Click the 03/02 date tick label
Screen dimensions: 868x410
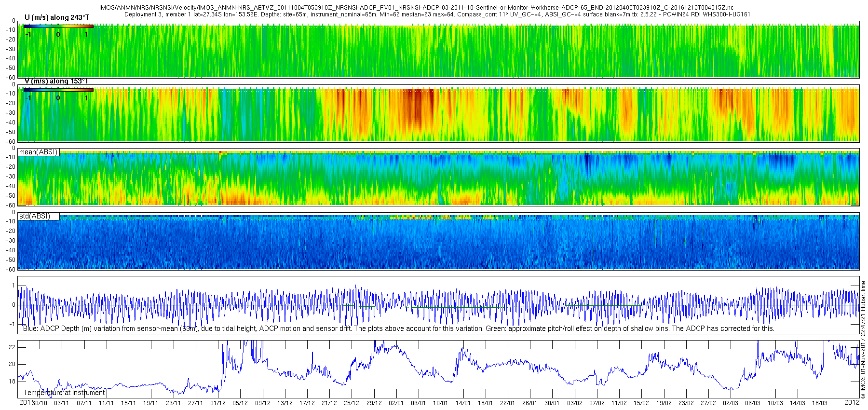coord(574,403)
